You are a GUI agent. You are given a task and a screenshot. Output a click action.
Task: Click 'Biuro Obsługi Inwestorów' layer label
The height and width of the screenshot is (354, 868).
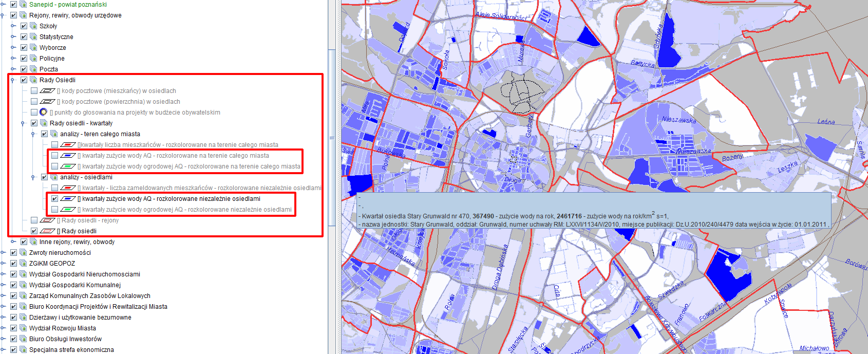65,339
